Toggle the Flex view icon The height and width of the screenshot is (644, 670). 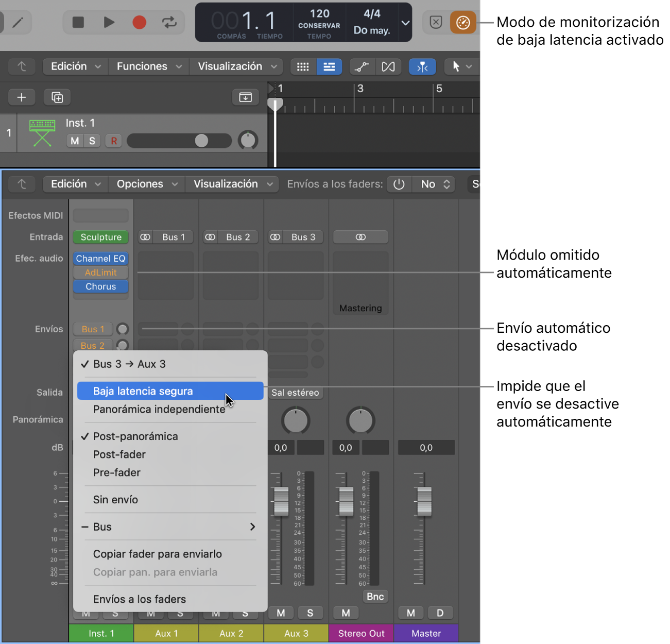(x=388, y=67)
